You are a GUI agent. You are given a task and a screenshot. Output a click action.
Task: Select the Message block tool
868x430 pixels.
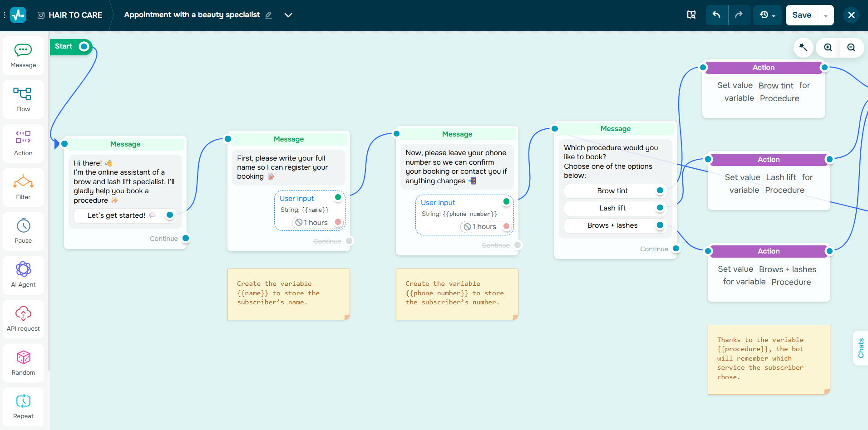click(23, 55)
